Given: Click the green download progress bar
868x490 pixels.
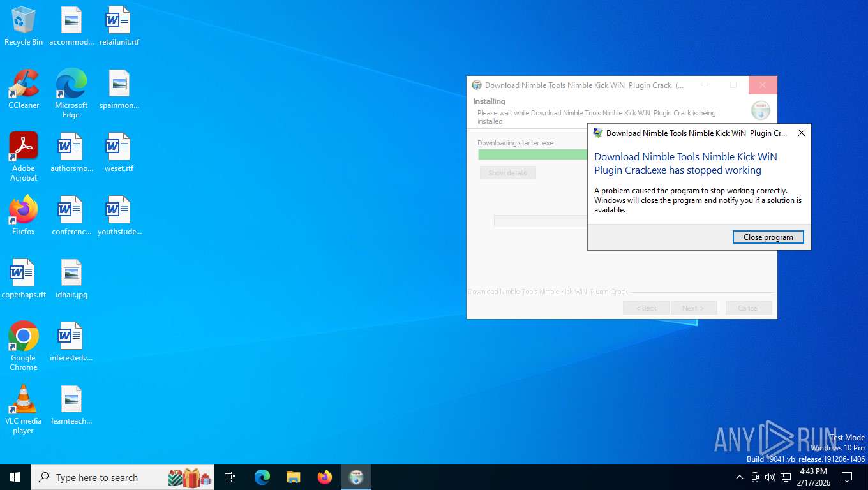Looking at the screenshot, I should 533,154.
